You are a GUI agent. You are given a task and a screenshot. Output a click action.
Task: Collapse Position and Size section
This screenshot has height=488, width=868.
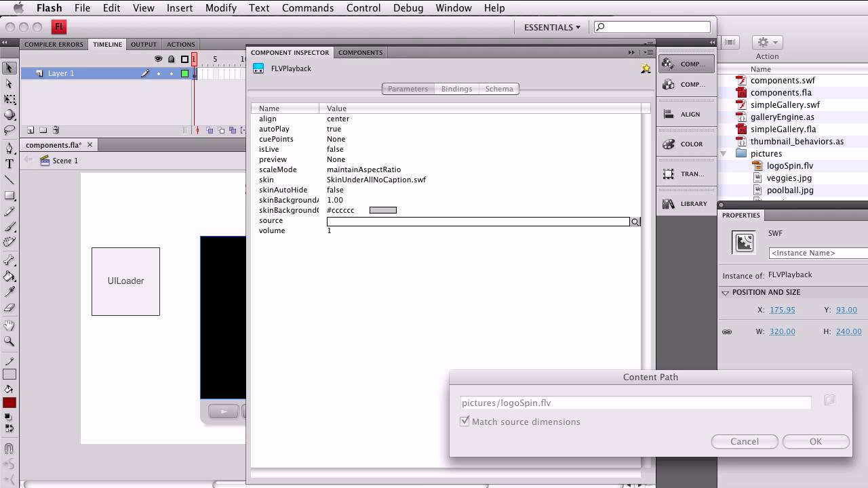tap(726, 293)
